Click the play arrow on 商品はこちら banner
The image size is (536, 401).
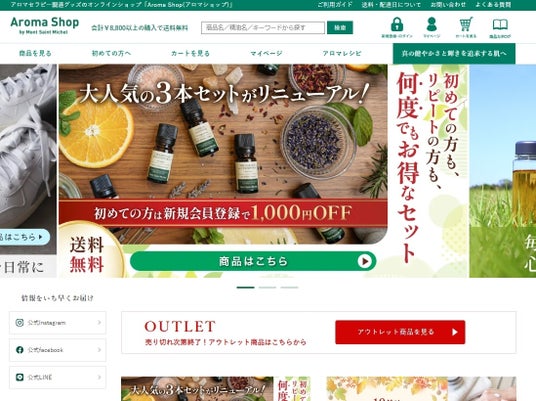[x=364, y=262]
